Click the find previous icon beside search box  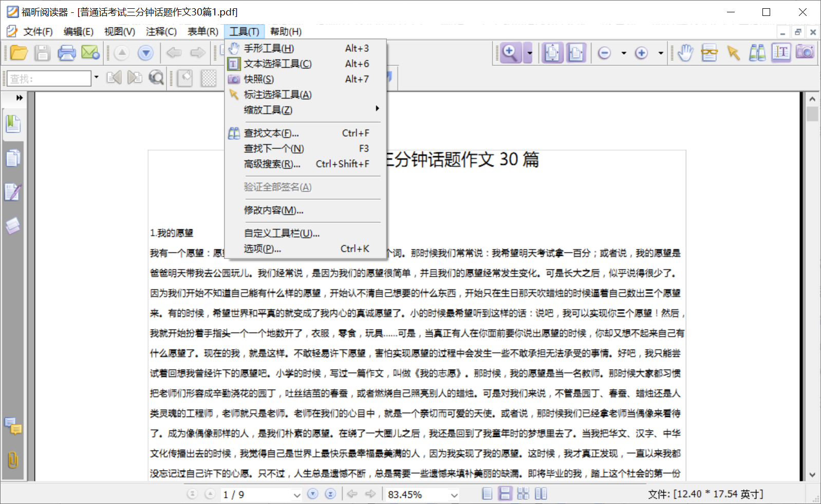(114, 78)
